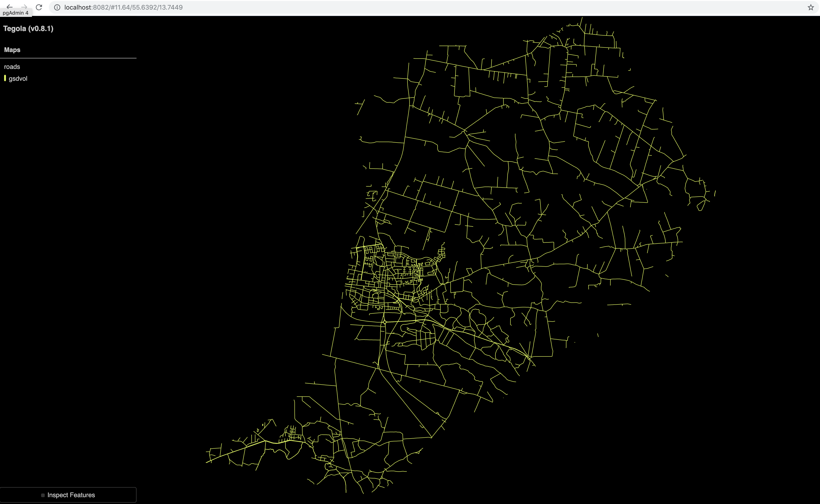Toggle visibility of the gsdvol layer
This screenshot has height=504, width=820.
(x=18, y=78)
